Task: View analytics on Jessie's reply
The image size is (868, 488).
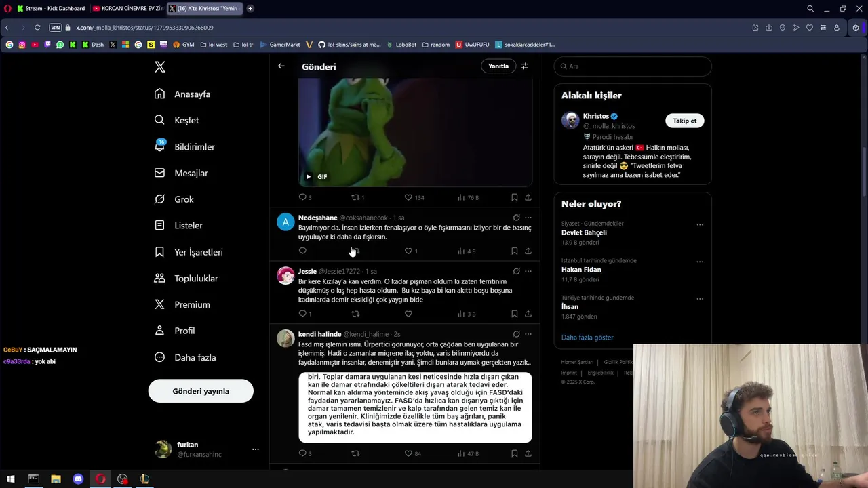Action: [x=467, y=314]
